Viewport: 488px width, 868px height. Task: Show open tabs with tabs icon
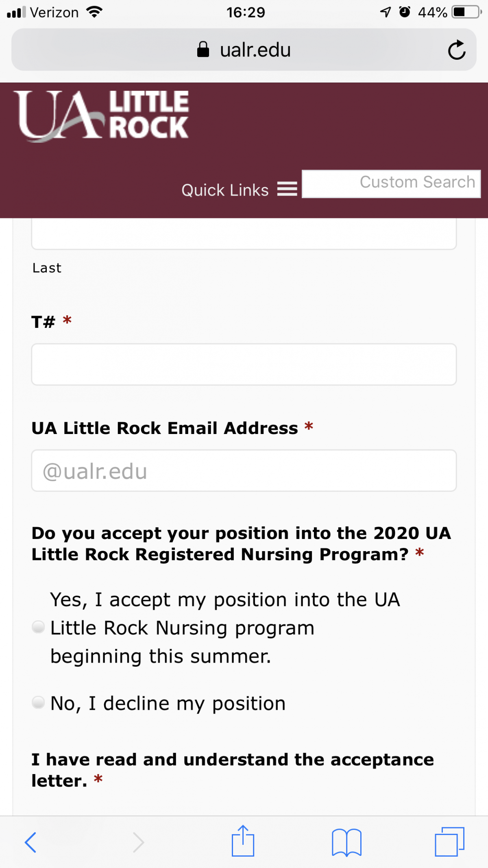click(449, 842)
